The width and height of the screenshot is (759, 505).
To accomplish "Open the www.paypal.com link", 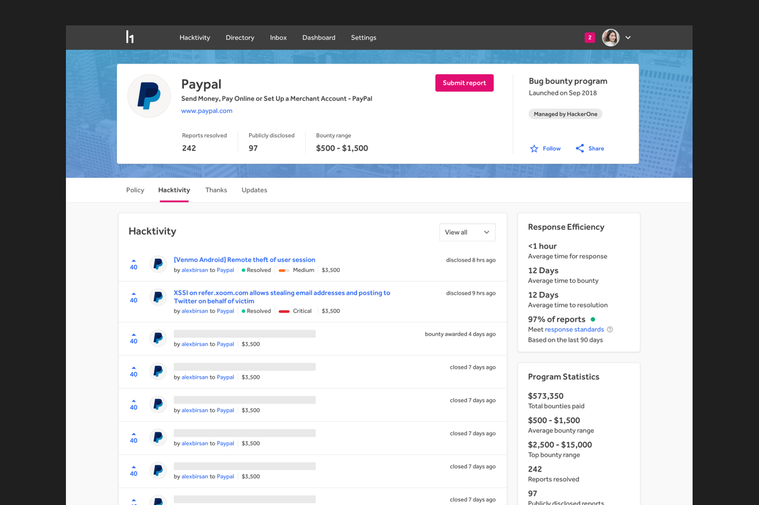I will pyautogui.click(x=207, y=111).
